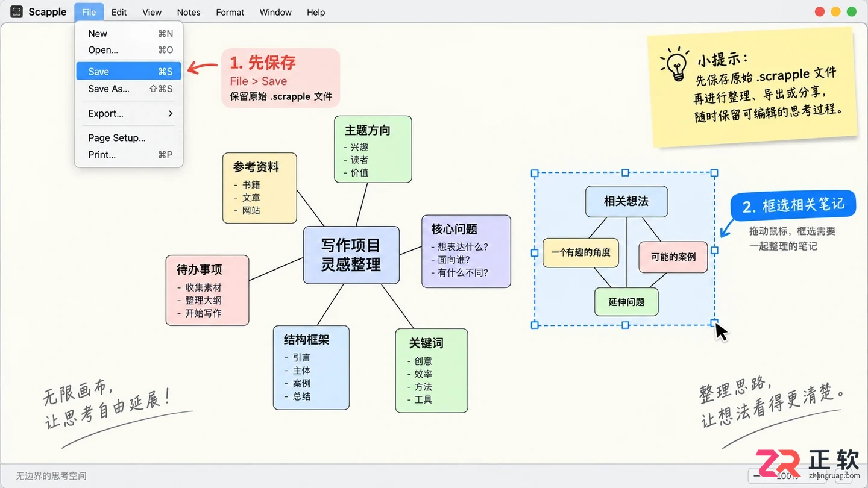Select the highlighted Save command
This screenshot has height=488, width=868.
tap(128, 71)
